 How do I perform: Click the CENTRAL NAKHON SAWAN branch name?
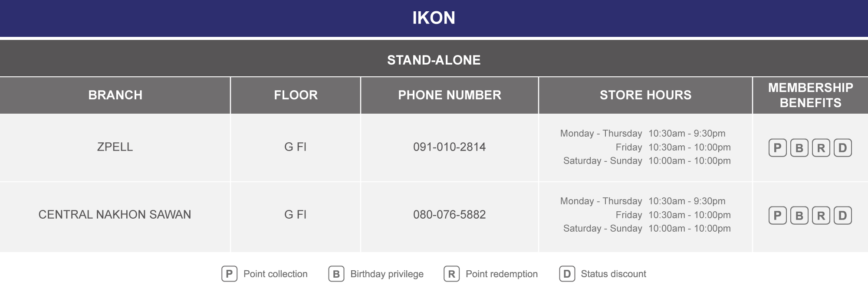coord(115,215)
